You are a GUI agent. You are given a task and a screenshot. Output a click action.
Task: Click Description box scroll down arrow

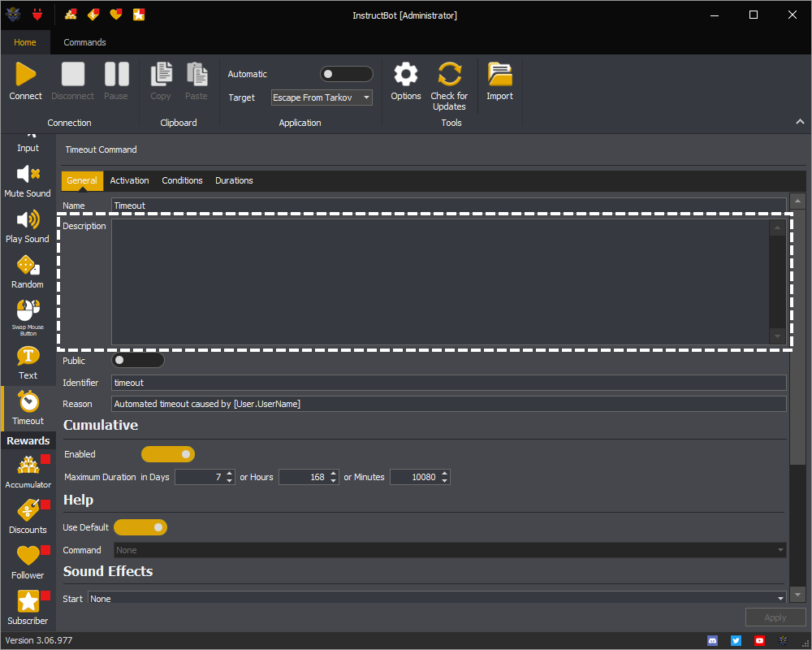777,336
